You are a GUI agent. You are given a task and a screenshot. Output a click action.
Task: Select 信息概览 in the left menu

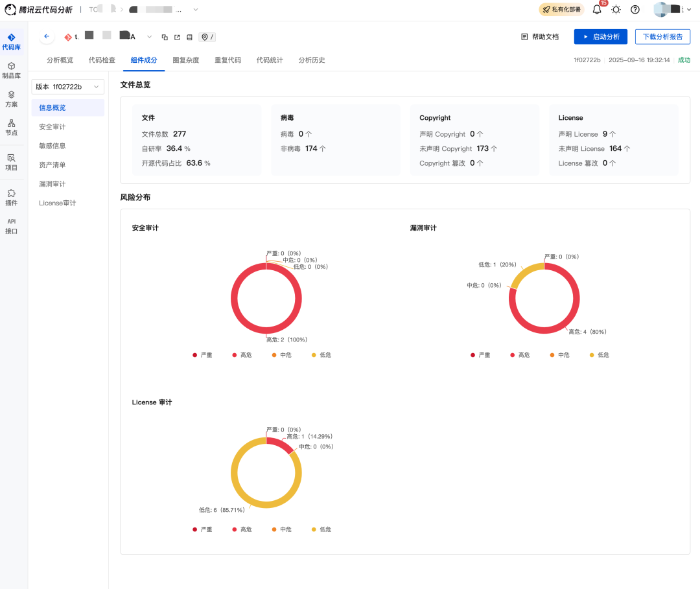68,108
